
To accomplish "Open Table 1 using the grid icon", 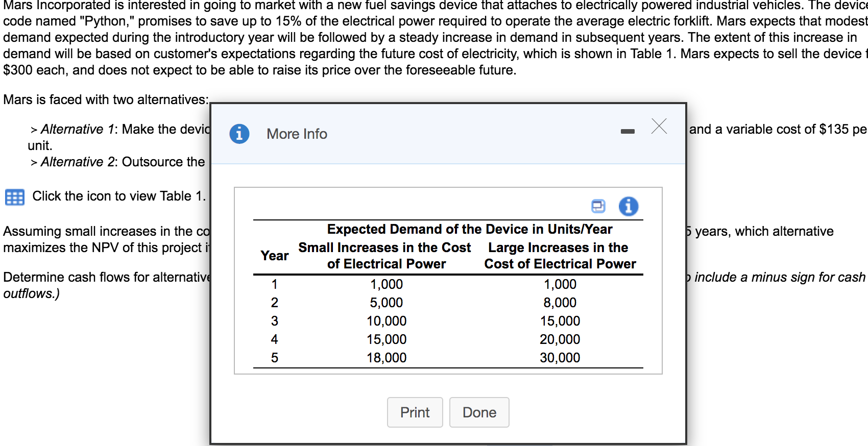I will point(14,197).
